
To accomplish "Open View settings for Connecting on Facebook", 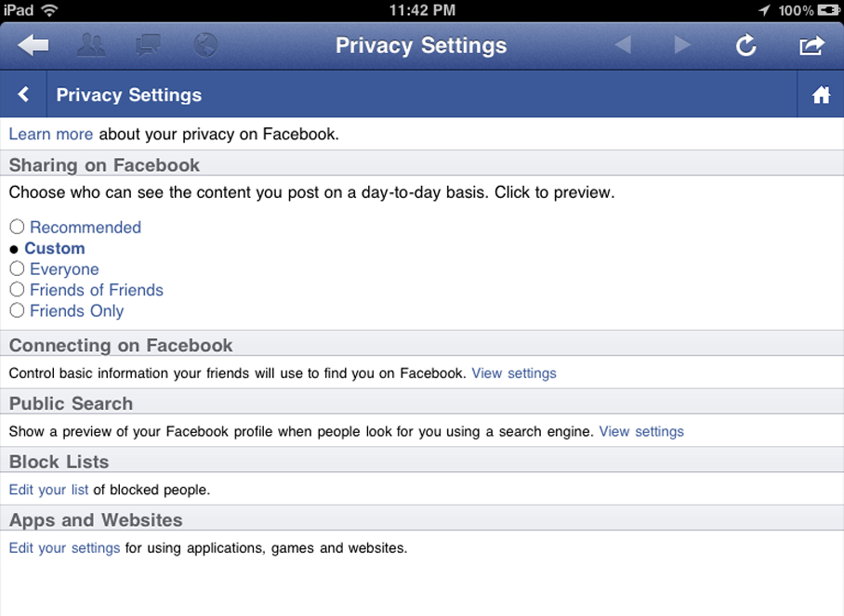I will click(x=514, y=374).
